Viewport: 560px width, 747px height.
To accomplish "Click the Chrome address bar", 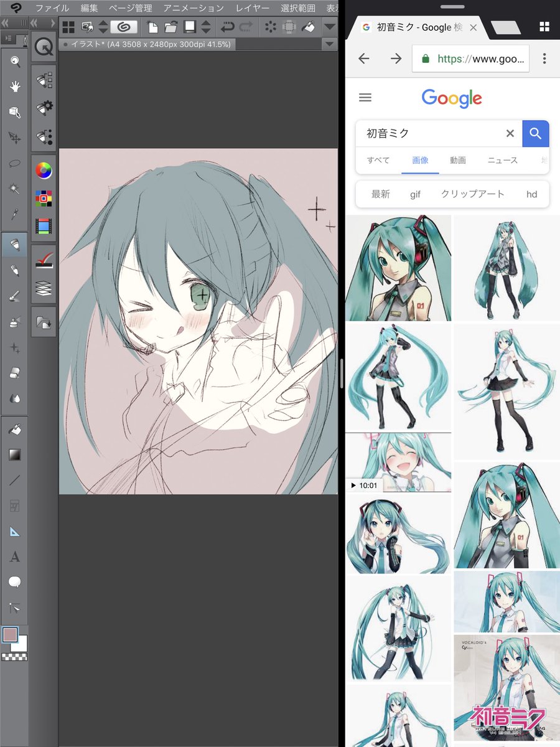I will [x=470, y=59].
